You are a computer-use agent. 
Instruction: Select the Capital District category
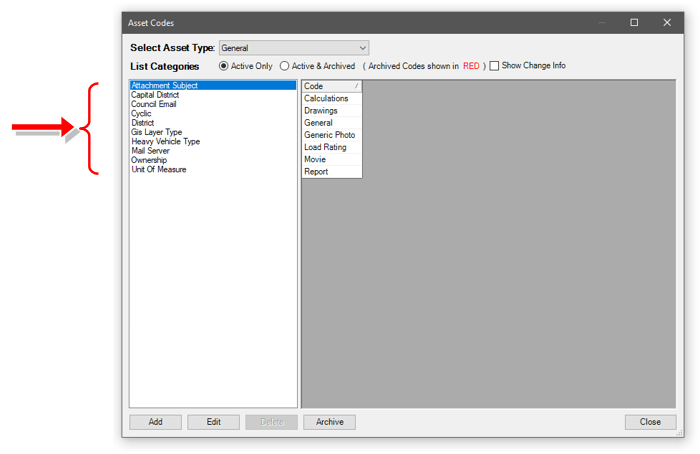click(155, 95)
